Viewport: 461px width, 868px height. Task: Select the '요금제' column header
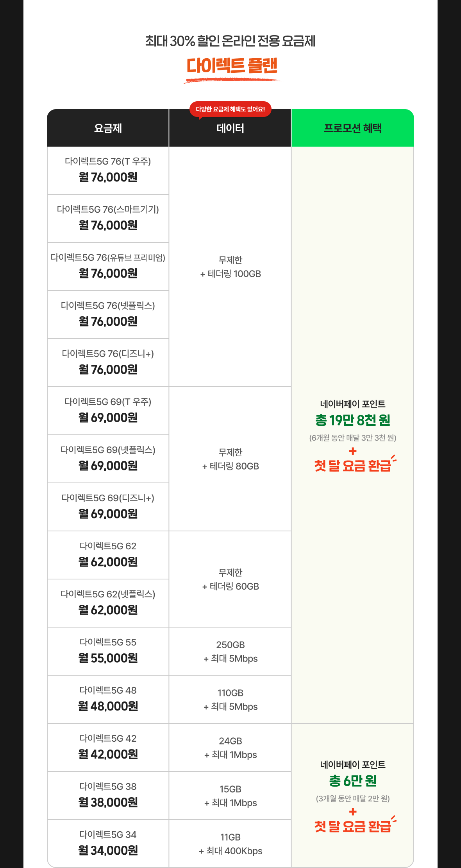tap(108, 128)
